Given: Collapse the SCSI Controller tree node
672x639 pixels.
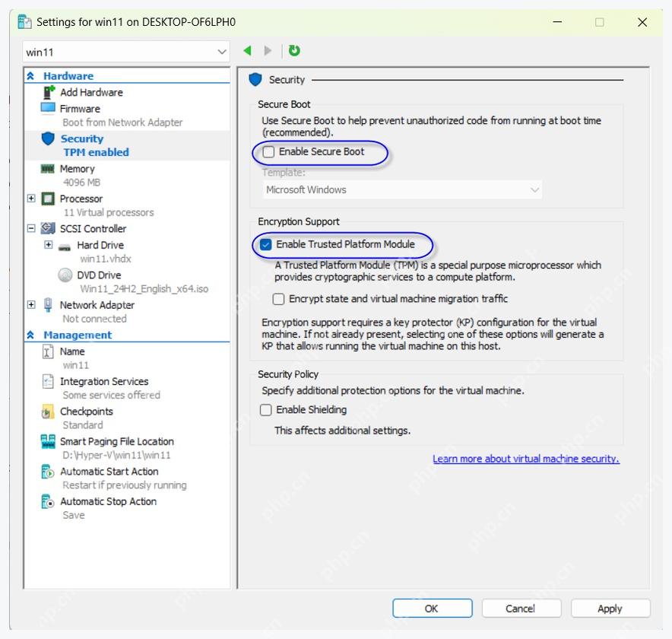Looking at the screenshot, I should pos(31,228).
